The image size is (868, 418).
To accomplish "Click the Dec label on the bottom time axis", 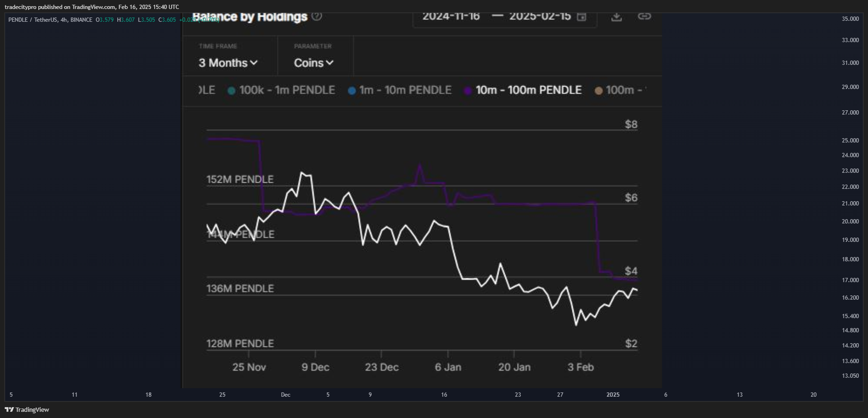I will 286,395.
